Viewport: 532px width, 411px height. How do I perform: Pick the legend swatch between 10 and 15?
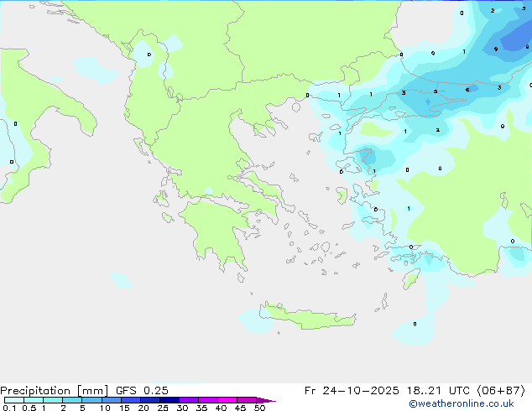point(111,400)
